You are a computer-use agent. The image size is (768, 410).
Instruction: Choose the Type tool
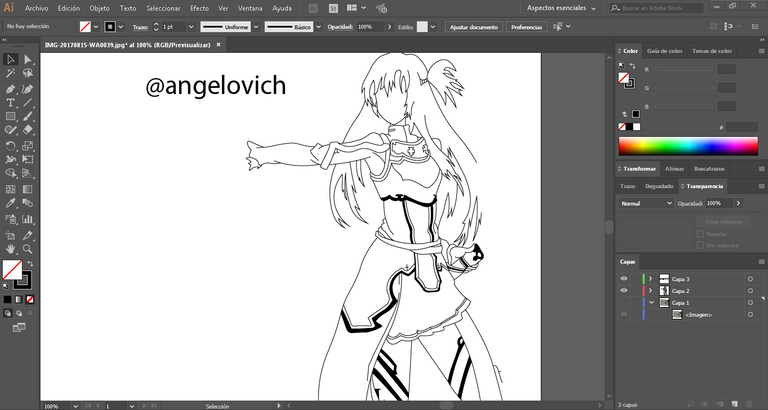coord(10,102)
